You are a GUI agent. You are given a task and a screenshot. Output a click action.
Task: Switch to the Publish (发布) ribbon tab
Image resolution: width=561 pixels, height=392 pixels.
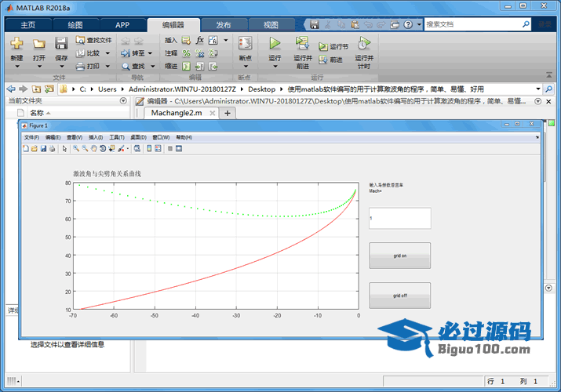(x=224, y=25)
